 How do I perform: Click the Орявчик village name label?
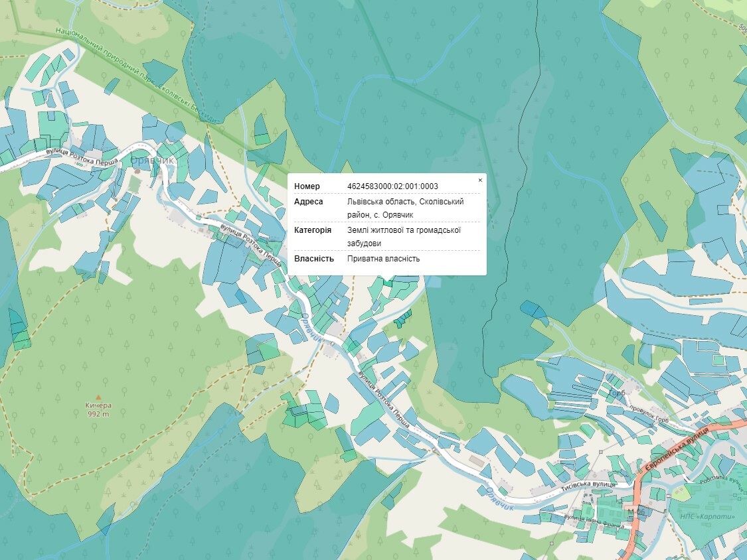153,161
